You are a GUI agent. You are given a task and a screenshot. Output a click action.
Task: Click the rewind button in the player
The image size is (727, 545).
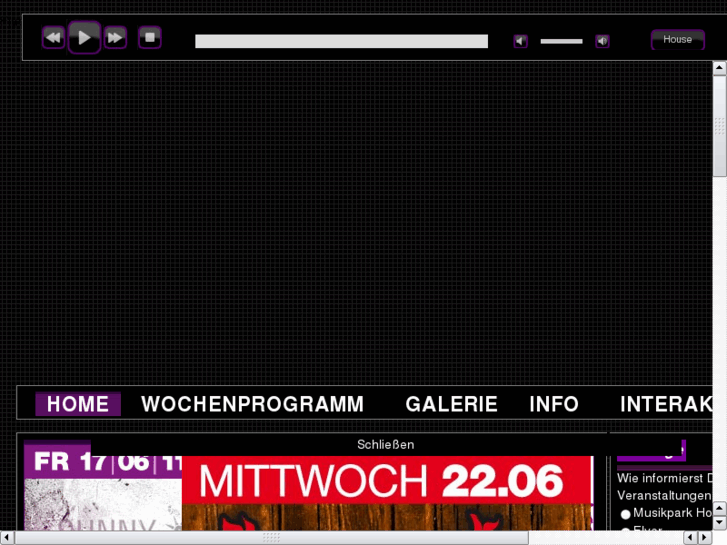tap(53, 38)
